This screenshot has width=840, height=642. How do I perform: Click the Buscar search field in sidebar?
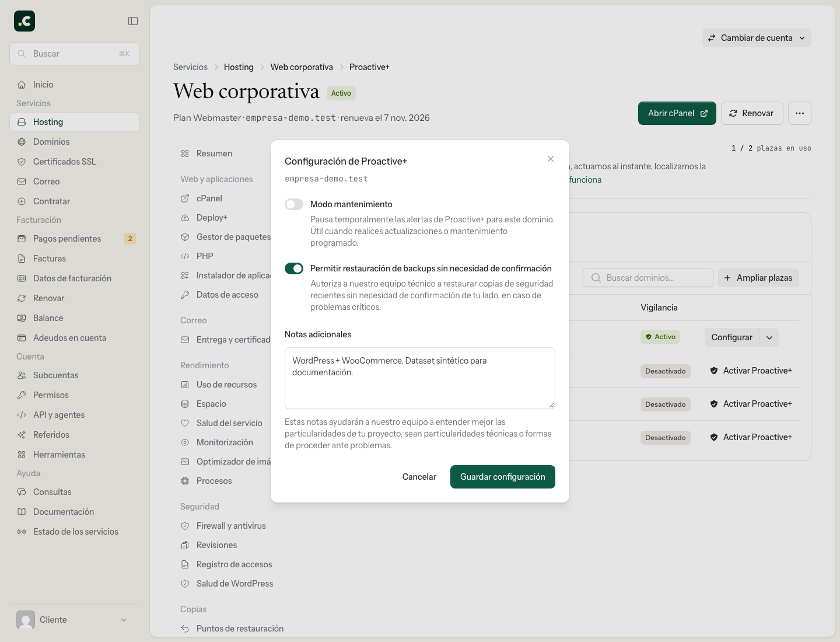(75, 54)
